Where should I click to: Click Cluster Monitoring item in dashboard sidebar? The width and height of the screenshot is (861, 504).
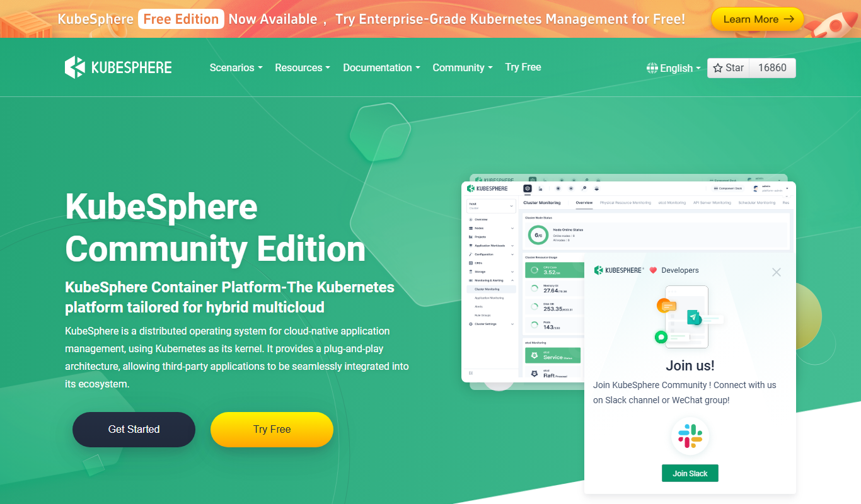click(x=491, y=289)
